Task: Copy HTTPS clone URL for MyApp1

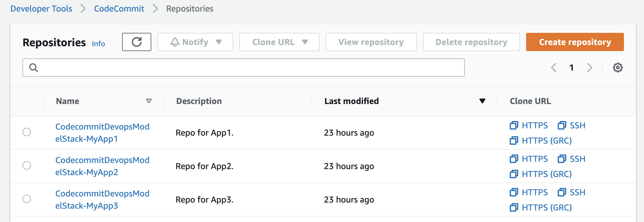Action: (x=529, y=125)
